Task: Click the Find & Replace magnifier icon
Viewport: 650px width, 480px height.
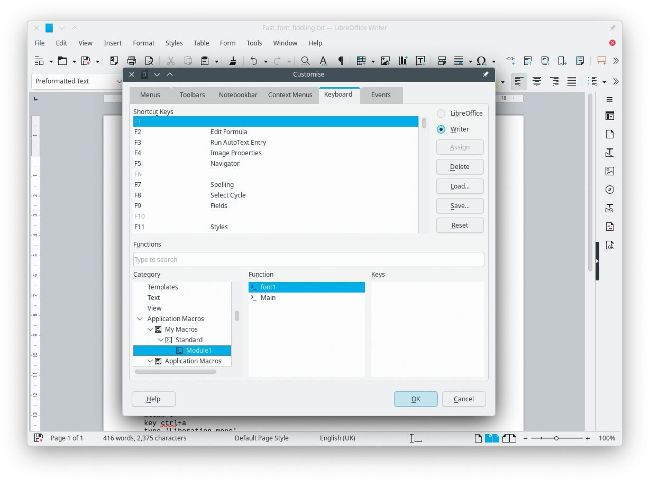Action: 305,61
